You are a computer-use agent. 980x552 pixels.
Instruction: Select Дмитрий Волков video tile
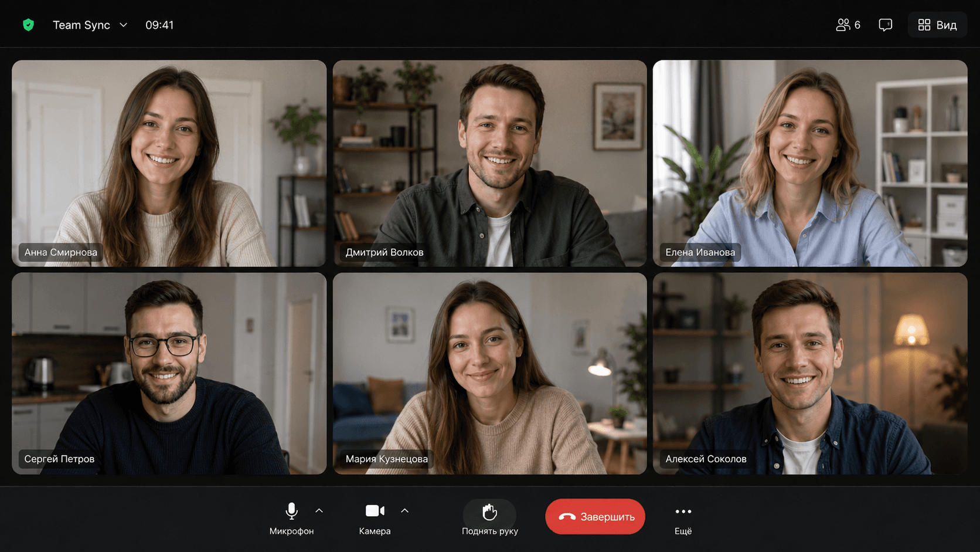tap(489, 163)
